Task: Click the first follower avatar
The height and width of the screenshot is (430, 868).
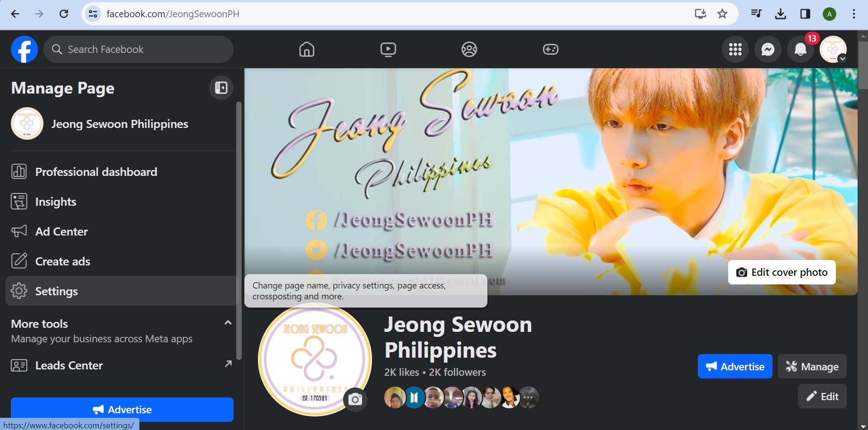Action: [395, 397]
